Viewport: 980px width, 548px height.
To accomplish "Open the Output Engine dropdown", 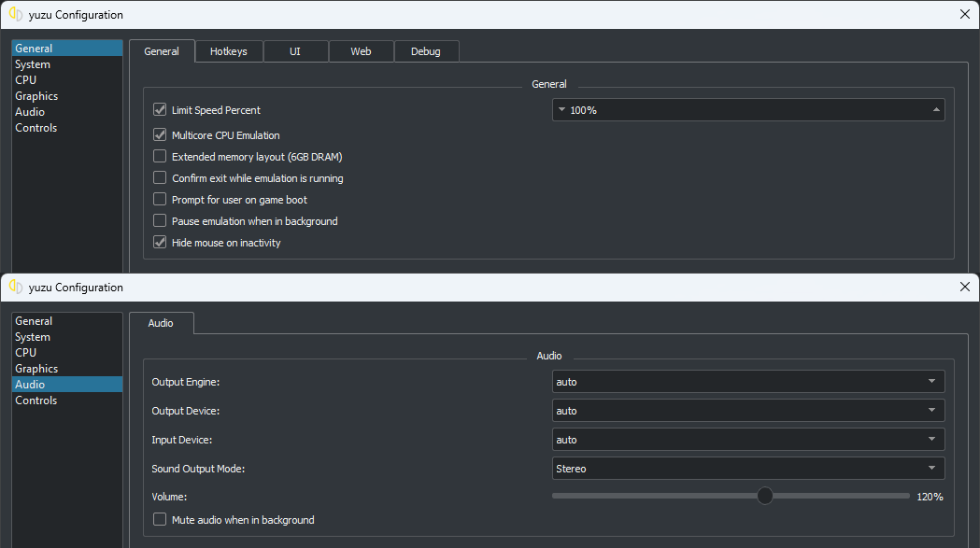I will pyautogui.click(x=748, y=382).
